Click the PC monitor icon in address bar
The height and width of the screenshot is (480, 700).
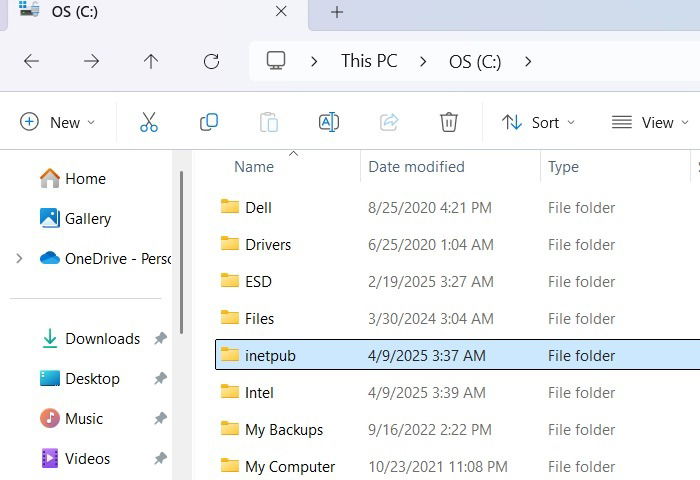click(276, 61)
